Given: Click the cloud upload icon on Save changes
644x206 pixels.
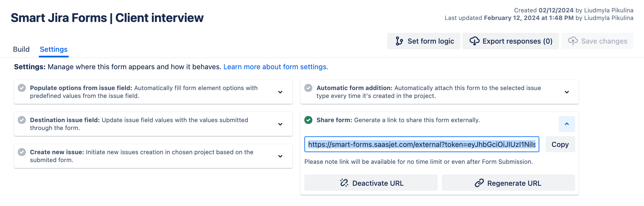Looking at the screenshot, I should (x=573, y=41).
